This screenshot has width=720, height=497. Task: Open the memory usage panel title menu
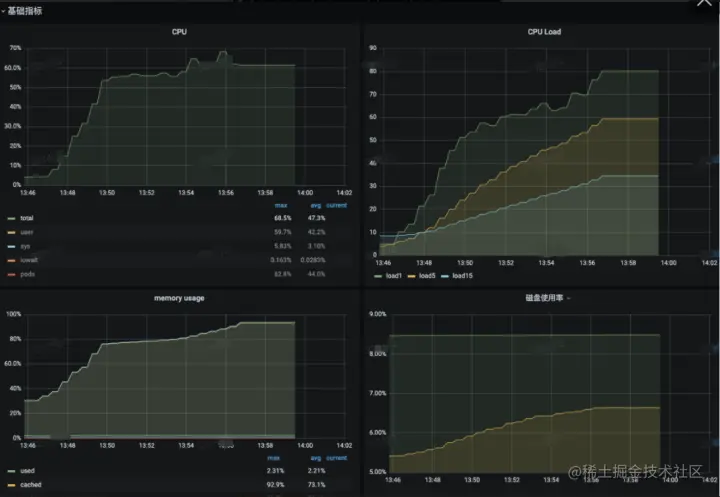(x=179, y=298)
